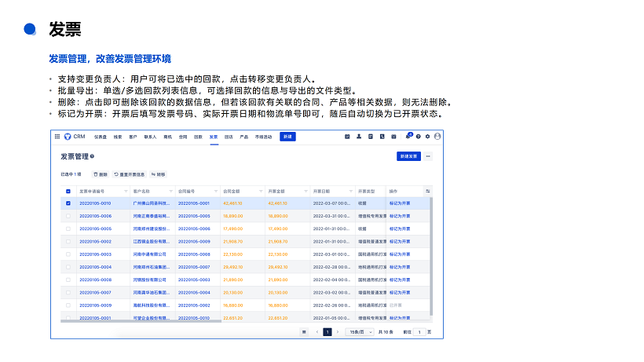This screenshot has width=644, height=362.
Task: Open contract number link 20220105-0009
Action: [194, 241]
